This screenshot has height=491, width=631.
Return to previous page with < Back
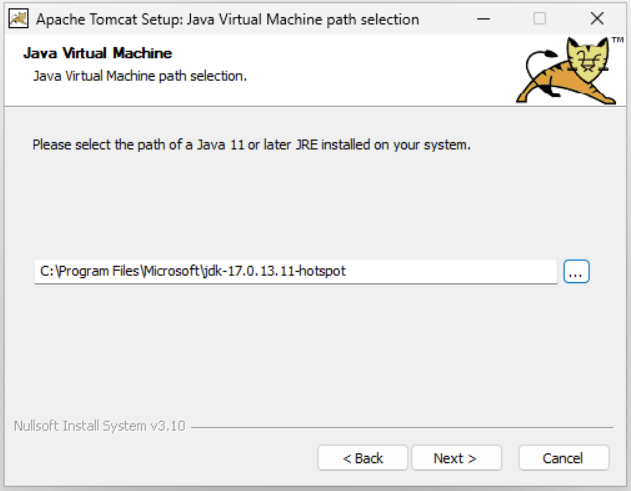coord(362,458)
